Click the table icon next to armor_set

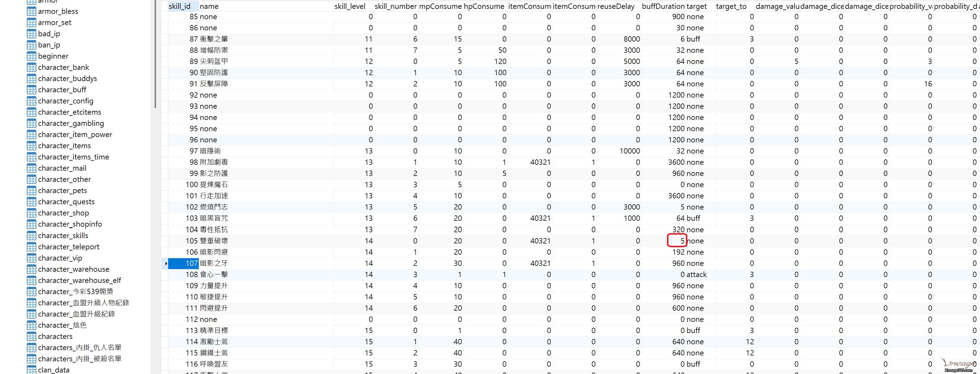(31, 23)
